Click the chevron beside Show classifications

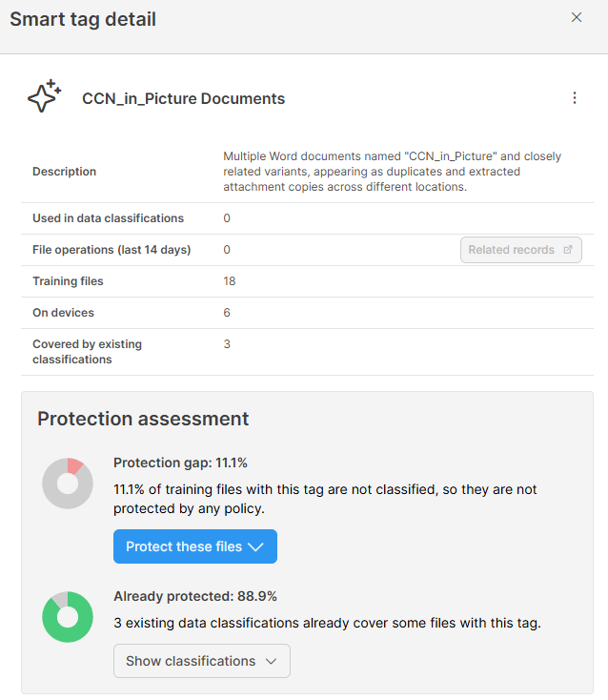(271, 661)
